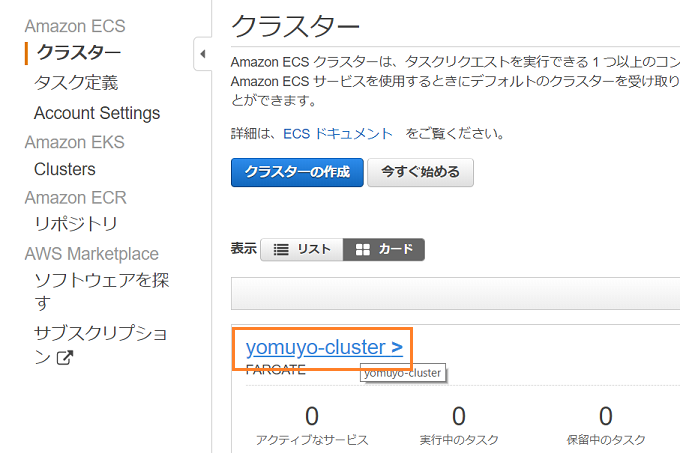Open the yomuyo-cluster link
The image size is (680, 453).
324,347
